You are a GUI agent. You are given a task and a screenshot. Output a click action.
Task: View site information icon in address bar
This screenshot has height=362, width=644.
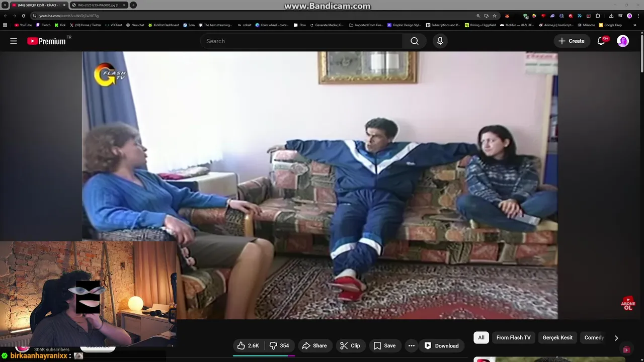coord(34,16)
